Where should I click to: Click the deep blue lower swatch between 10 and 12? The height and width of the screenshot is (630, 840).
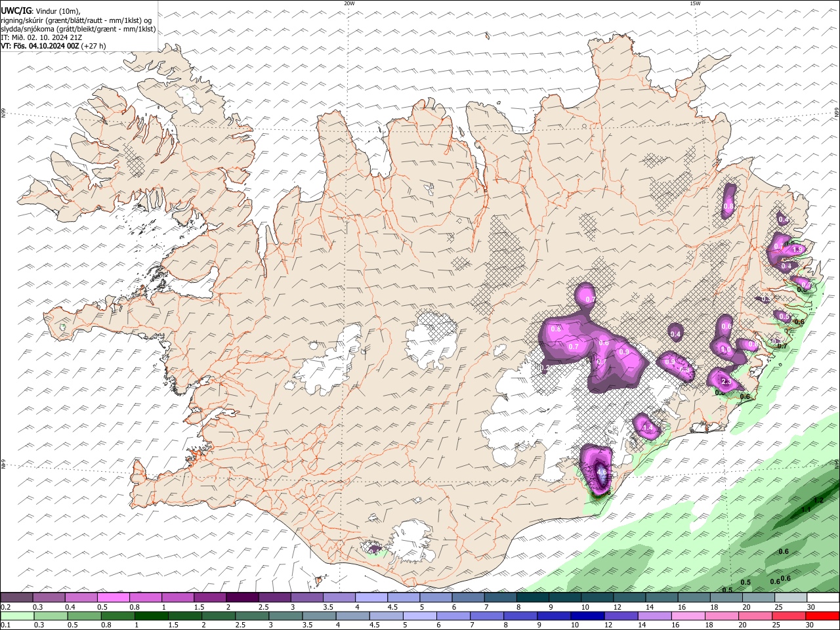click(588, 616)
